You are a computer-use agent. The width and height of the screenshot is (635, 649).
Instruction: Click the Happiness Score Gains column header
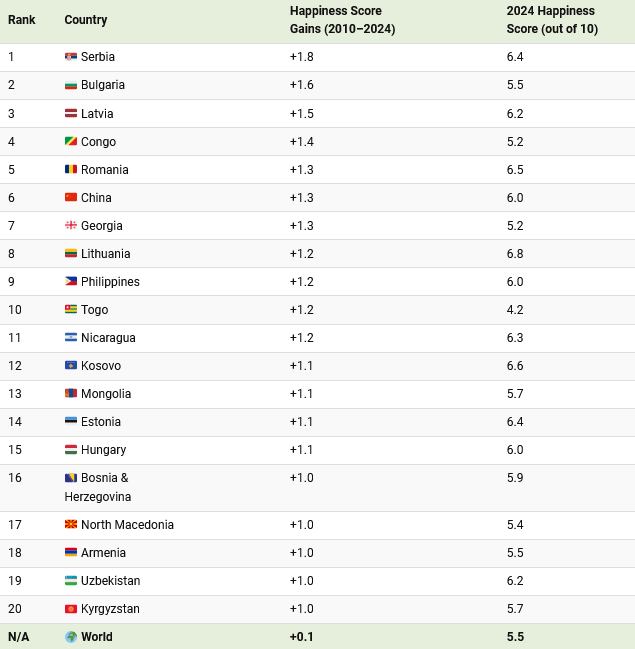tap(342, 20)
